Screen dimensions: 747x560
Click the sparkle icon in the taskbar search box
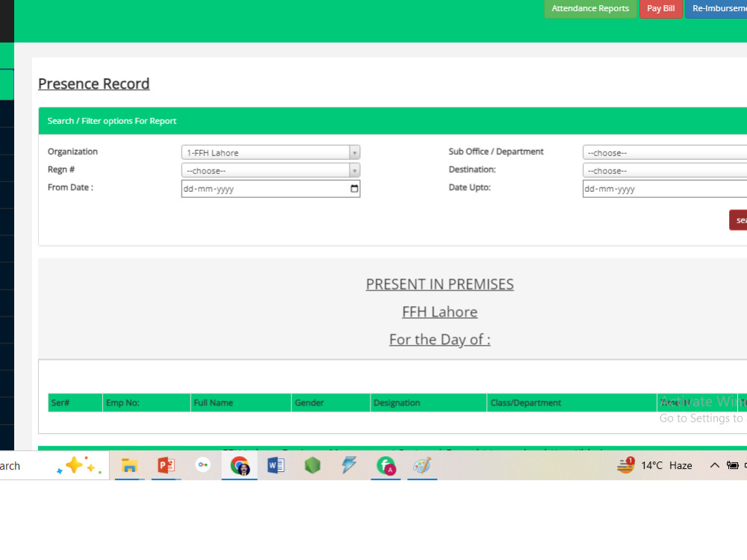[x=79, y=465]
